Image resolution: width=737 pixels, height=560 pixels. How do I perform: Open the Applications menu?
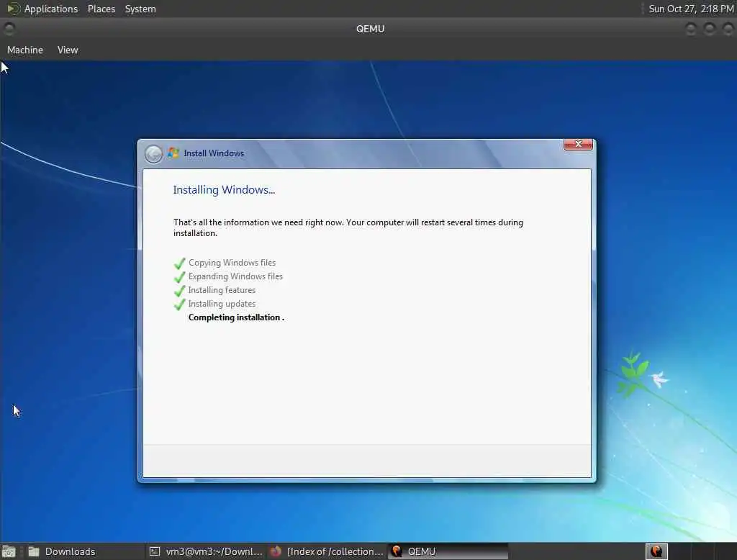pos(51,9)
